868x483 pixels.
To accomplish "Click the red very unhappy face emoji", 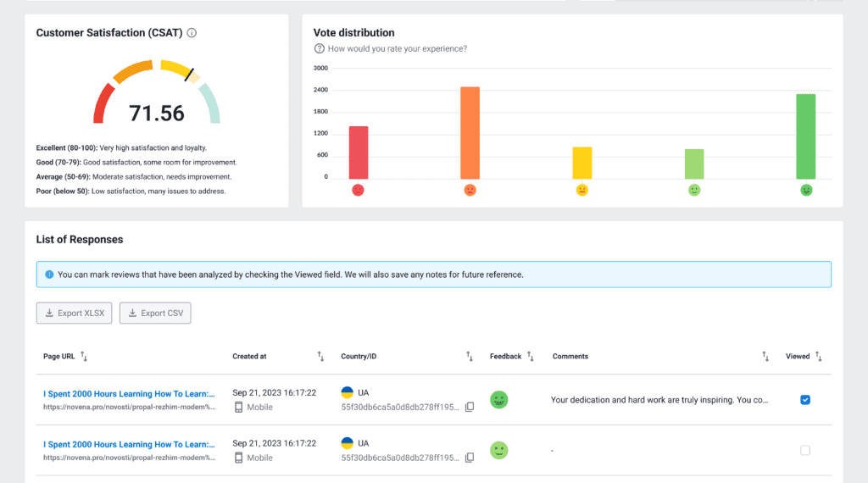I will point(359,191).
